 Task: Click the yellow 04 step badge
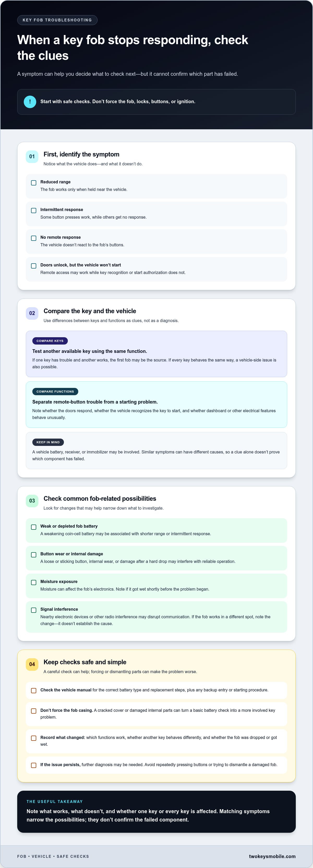32,665
